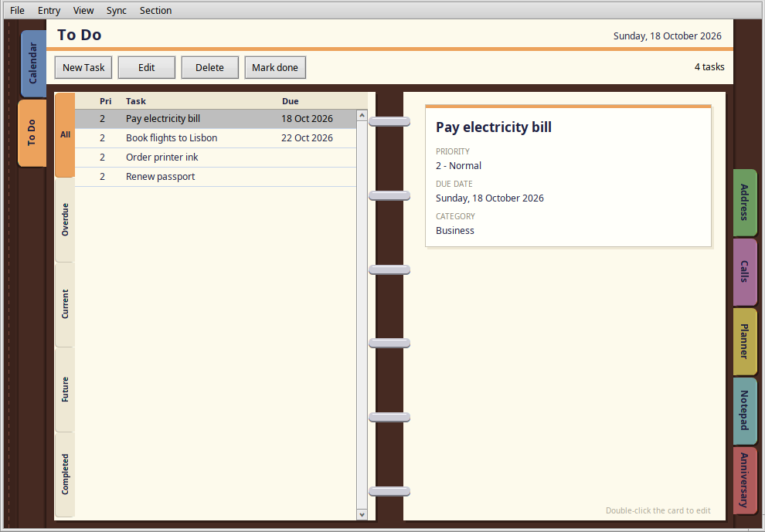
Task: Click the New Task button
Action: [x=83, y=67]
